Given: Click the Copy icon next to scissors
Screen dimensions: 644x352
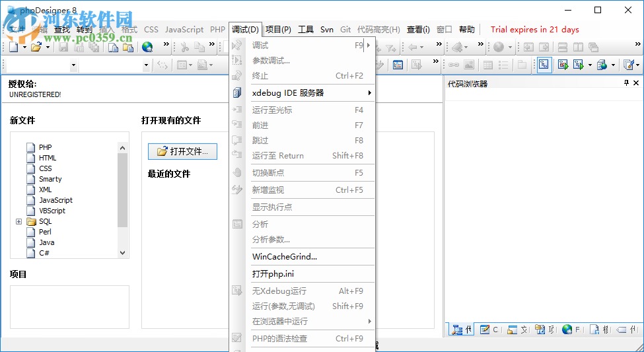Looking at the screenshot, I should (x=199, y=48).
